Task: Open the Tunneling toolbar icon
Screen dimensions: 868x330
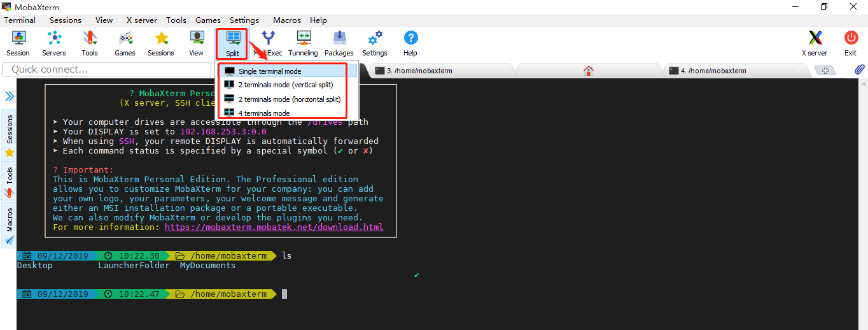Action: click(304, 43)
